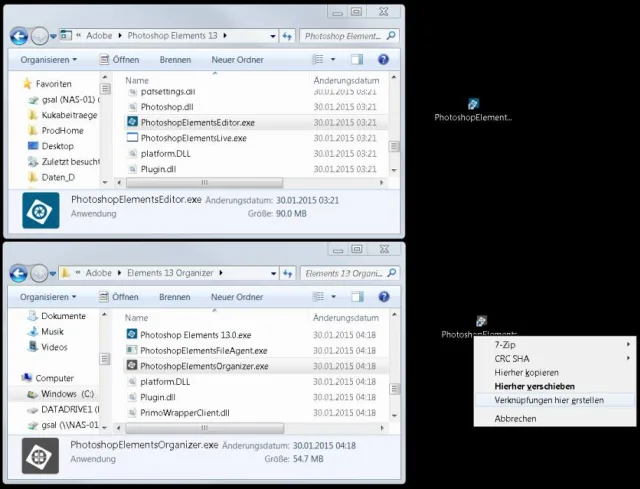Click upper PhotoshopElement desktop shortcut
Image resolution: width=640 pixels, height=489 pixels.
[473, 110]
